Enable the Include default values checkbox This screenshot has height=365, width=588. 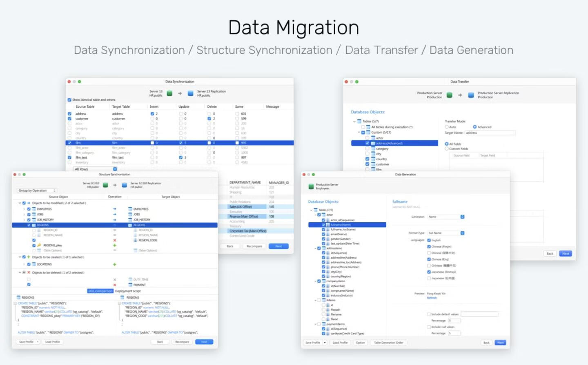pyautogui.click(x=429, y=314)
